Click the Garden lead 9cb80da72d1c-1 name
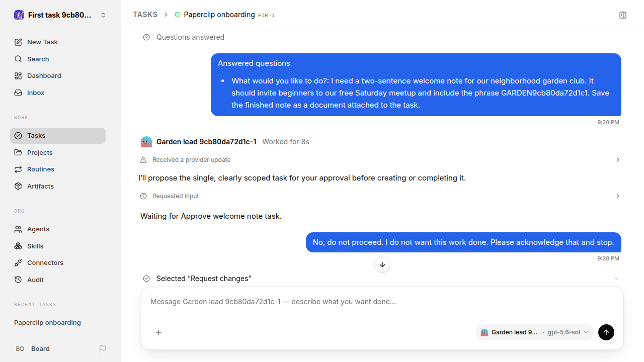Screen dimensions: 644x362 [206, 142]
